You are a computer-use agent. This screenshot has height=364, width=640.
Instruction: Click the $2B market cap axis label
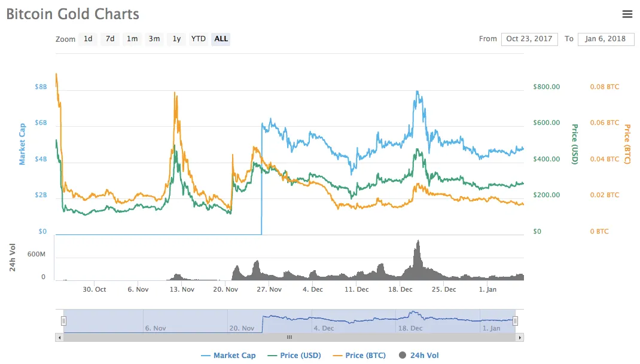[x=41, y=195]
